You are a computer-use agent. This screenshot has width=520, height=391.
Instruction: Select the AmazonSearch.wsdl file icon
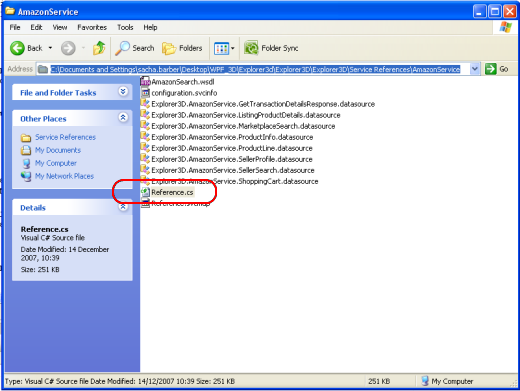(x=145, y=81)
